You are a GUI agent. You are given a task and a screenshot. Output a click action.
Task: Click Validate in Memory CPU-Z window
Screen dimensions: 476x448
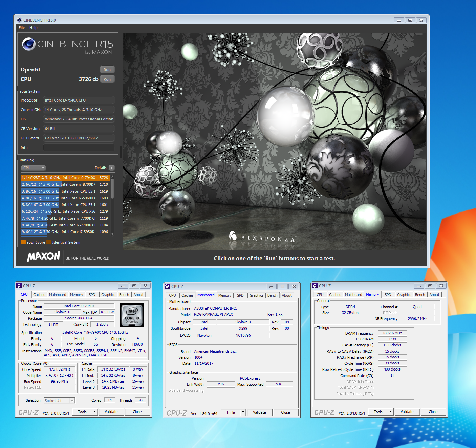407,412
